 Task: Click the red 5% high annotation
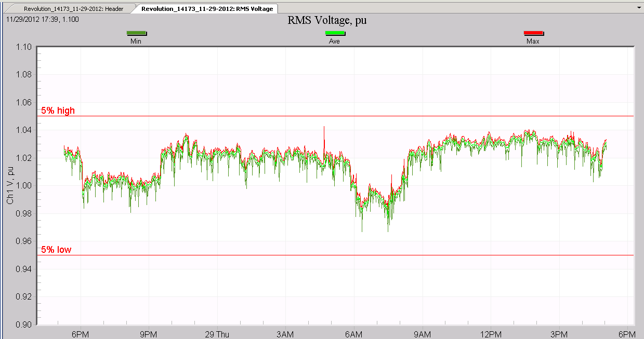pyautogui.click(x=58, y=111)
